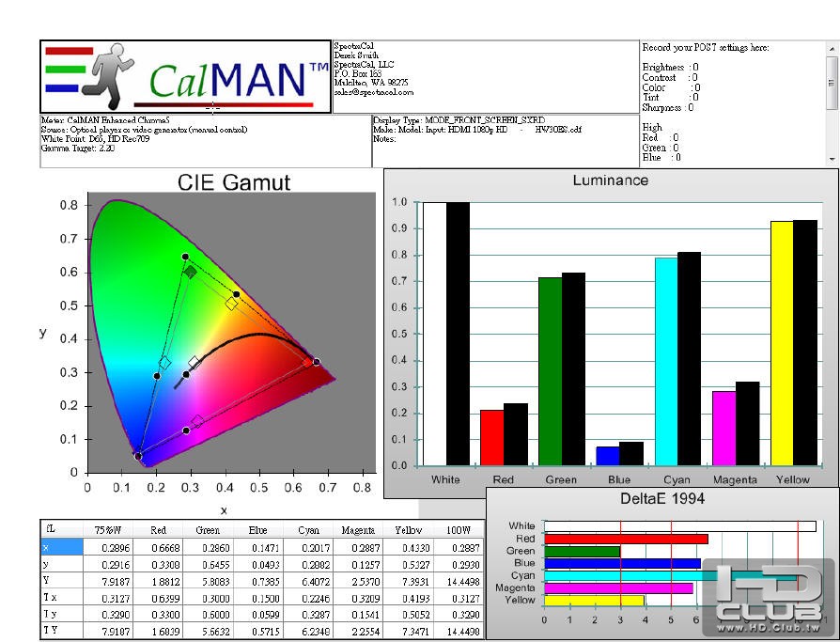Click the cyan bar in Luminance chart
This screenshot has height=642, width=840.
click(666, 362)
